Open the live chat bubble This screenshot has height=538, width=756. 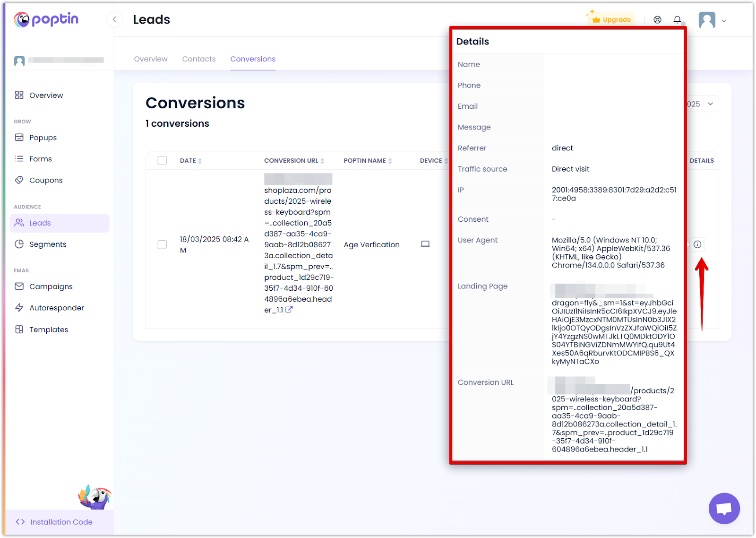pyautogui.click(x=724, y=509)
